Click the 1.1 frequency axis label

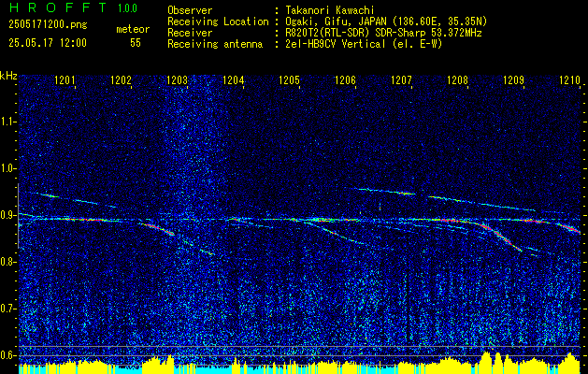click(7, 122)
